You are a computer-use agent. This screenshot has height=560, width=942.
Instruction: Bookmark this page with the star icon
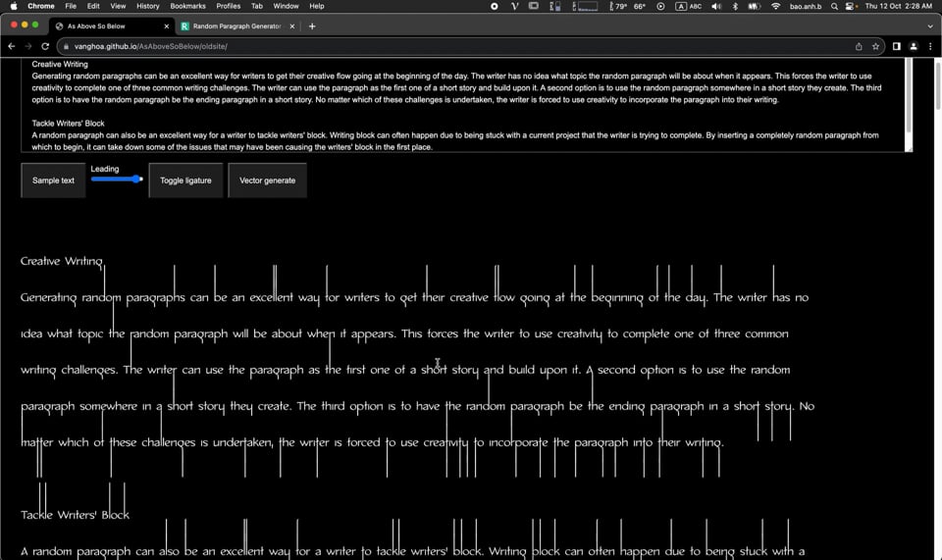pyautogui.click(x=875, y=46)
